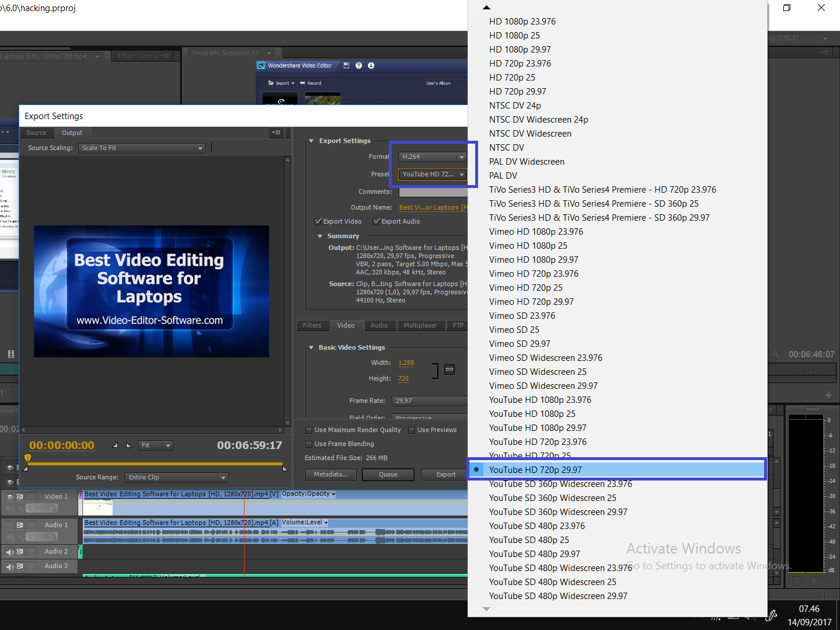Switch to the Filters tab
840x630 pixels.
(312, 326)
